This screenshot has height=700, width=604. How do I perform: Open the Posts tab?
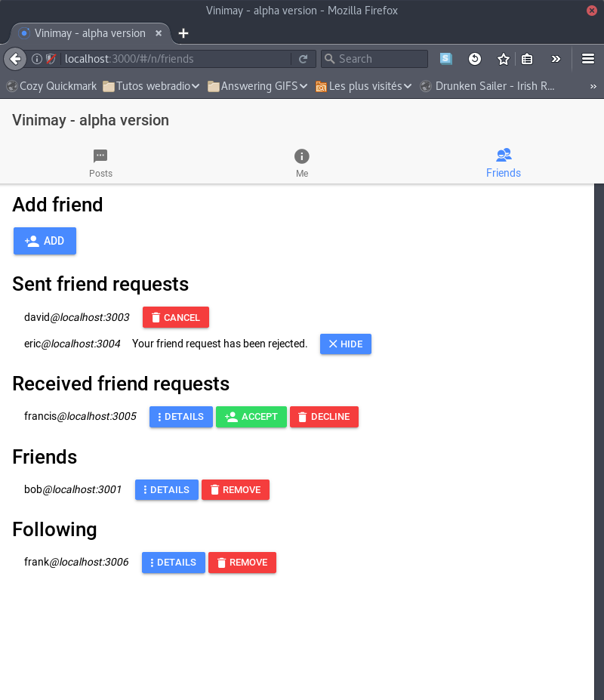coord(100,163)
